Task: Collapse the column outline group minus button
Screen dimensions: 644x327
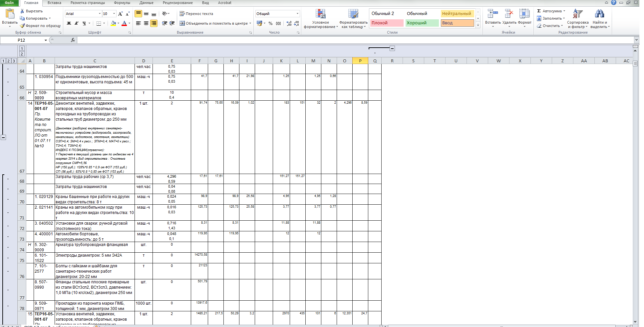Action: (392, 48)
